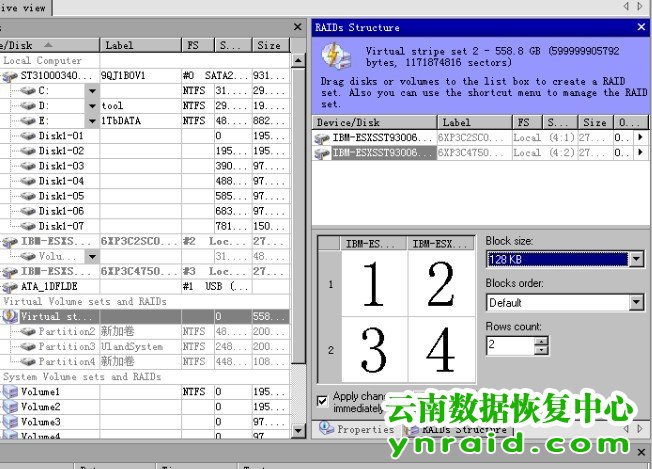The height and width of the screenshot is (469, 652).
Task: Click the Rows count input field
Action: pos(510,345)
